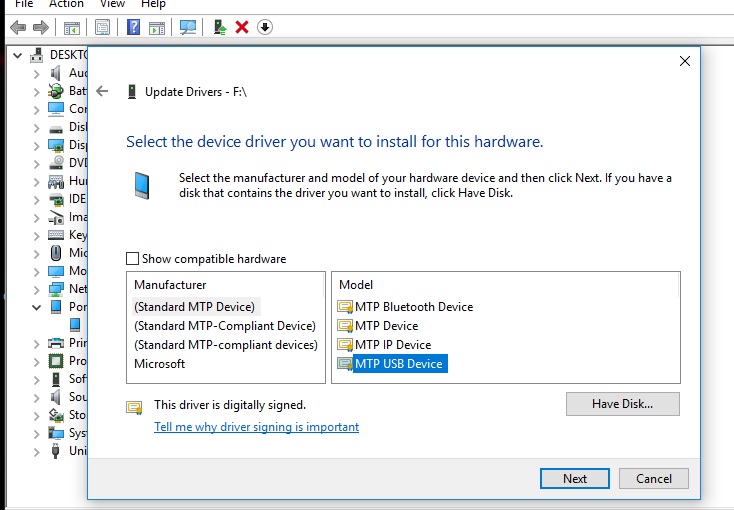Image resolution: width=734 pixels, height=510 pixels.
Task: Open the View menu
Action: pyautogui.click(x=113, y=4)
